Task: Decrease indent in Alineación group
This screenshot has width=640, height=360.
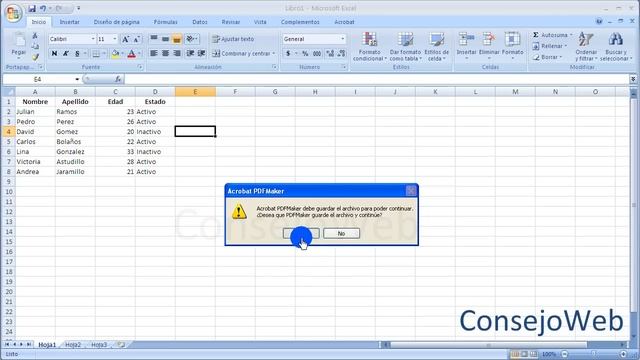Action: pos(190,53)
